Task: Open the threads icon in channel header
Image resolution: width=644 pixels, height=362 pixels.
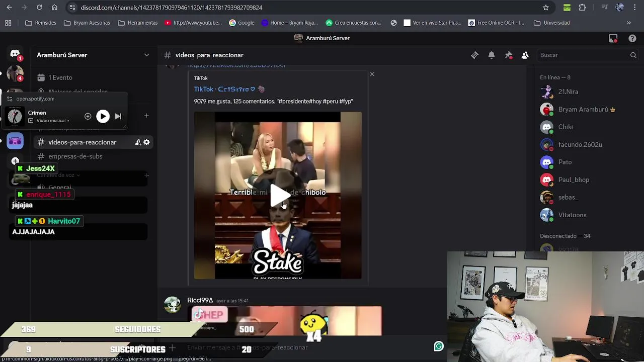Action: (x=474, y=55)
